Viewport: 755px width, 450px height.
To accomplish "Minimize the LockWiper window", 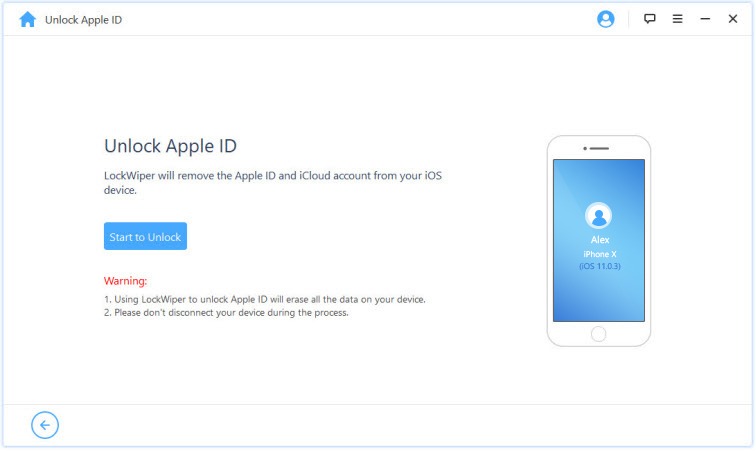I will click(x=705, y=19).
